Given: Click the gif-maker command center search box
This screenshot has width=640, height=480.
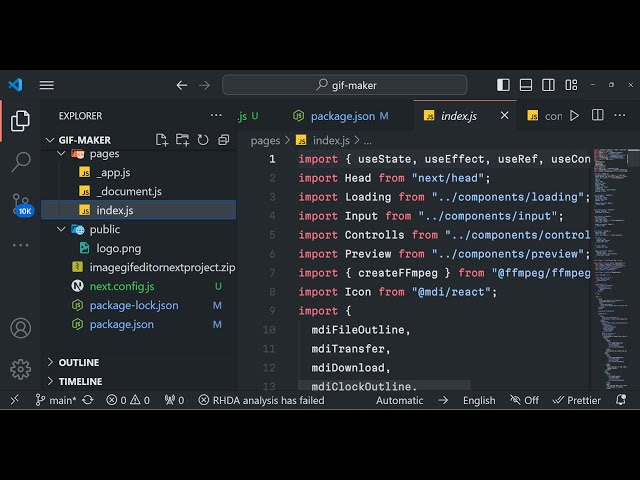Looking at the screenshot, I should point(345,85).
